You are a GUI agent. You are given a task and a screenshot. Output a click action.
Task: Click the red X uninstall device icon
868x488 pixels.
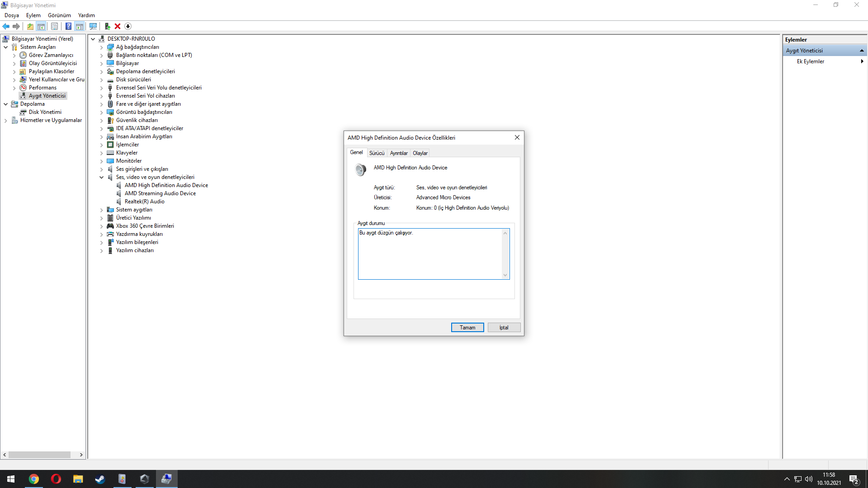118,26
